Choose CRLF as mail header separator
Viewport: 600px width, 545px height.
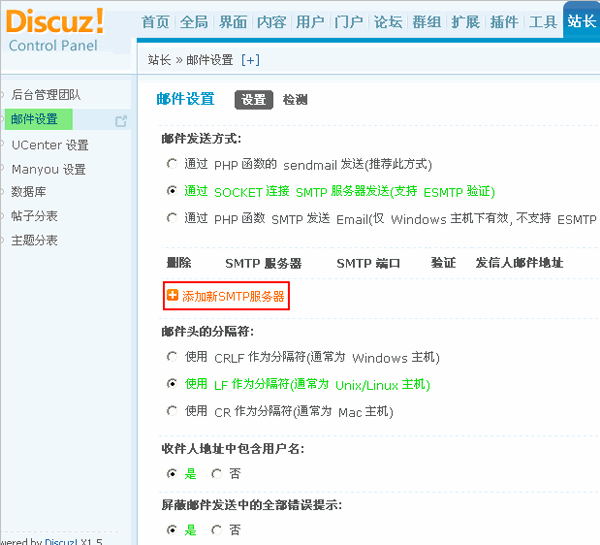[x=172, y=357]
